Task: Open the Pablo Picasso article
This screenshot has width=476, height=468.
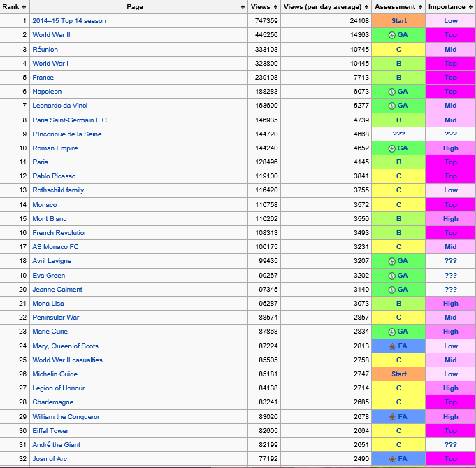Action: pos(54,176)
